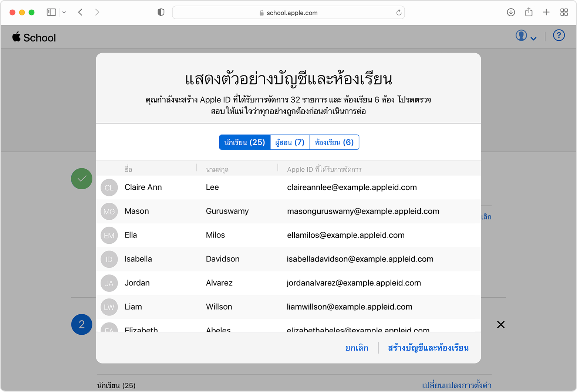Switch to the ห้องเรียน (6) tab
Image resolution: width=577 pixels, height=392 pixels.
pyautogui.click(x=334, y=142)
